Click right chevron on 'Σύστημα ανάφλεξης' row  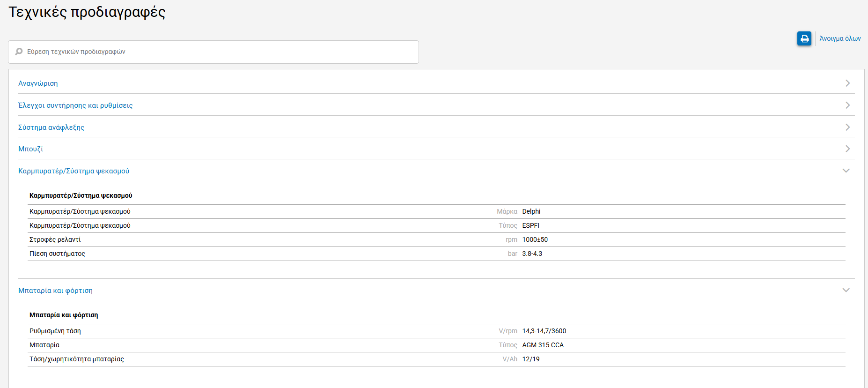pyautogui.click(x=847, y=127)
